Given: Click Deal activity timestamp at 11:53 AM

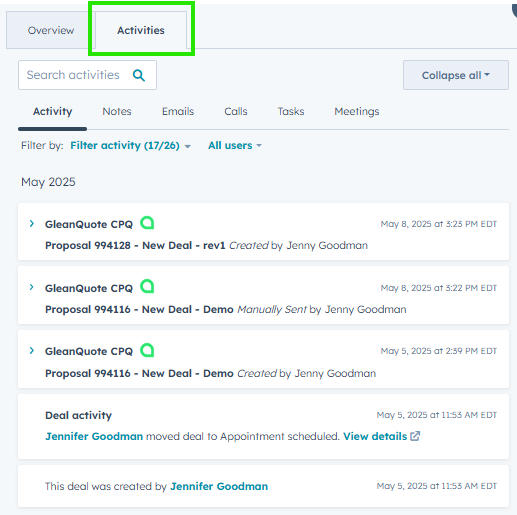Looking at the screenshot, I should pyautogui.click(x=437, y=415).
